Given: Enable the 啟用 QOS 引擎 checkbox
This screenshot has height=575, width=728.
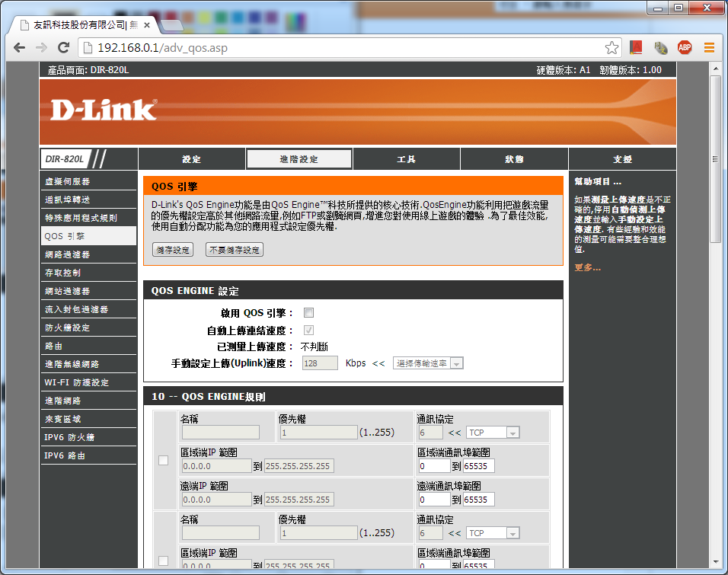Looking at the screenshot, I should 308,313.
